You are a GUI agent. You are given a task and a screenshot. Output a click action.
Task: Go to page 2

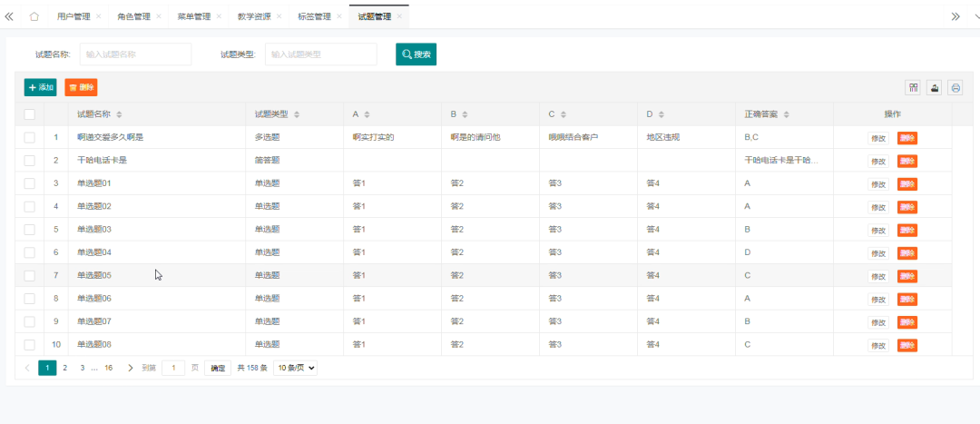coord(65,368)
